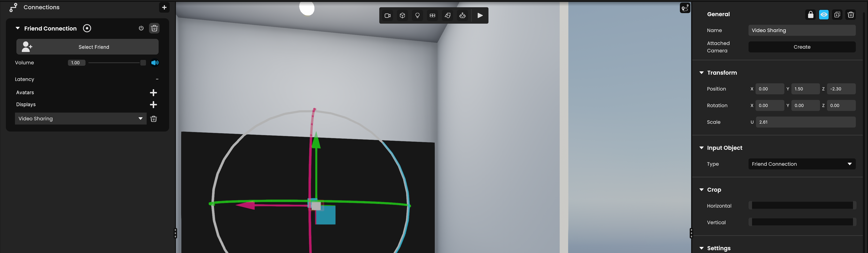Click the green up gizmo arrow
This screenshot has width=868, height=253.
coord(316,141)
